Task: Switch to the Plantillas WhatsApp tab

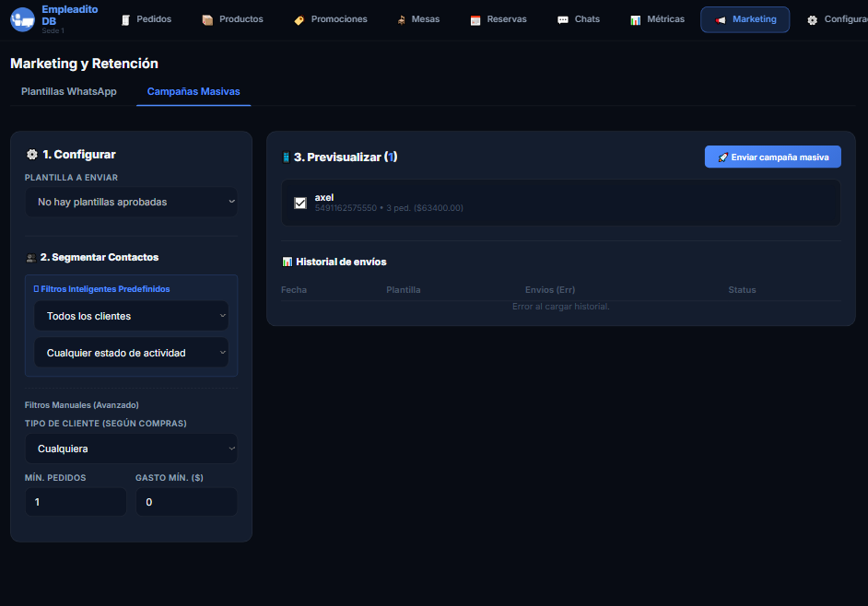Action: coord(69,92)
